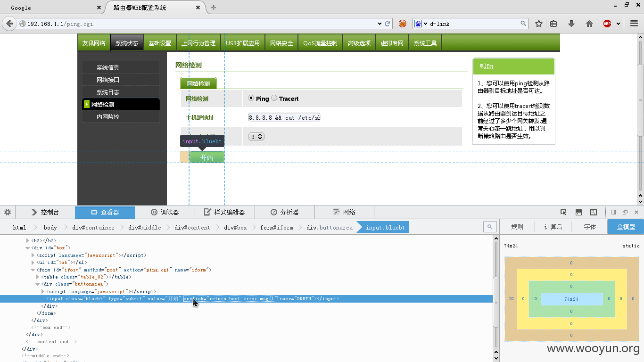Image resolution: width=644 pixels, height=362 pixels.
Task: Switch to the 调试器 debugger panel
Action: pos(165,212)
